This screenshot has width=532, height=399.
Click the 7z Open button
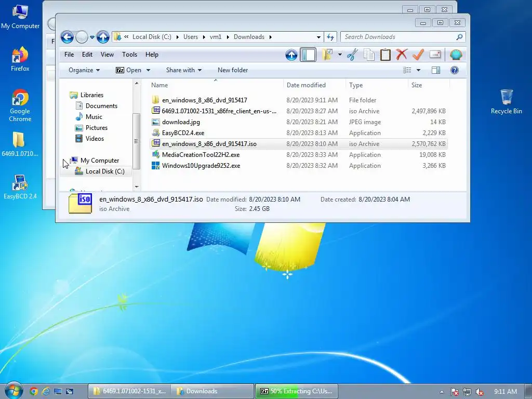(129, 70)
